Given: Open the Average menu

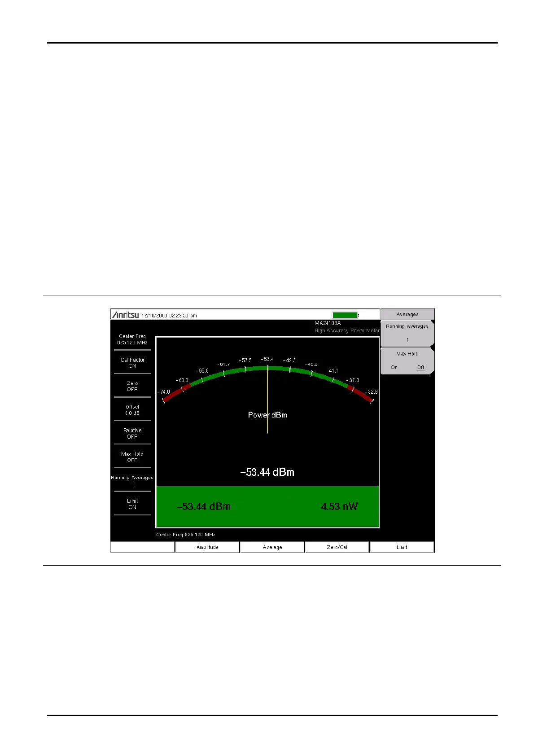Looking at the screenshot, I should [x=272, y=547].
